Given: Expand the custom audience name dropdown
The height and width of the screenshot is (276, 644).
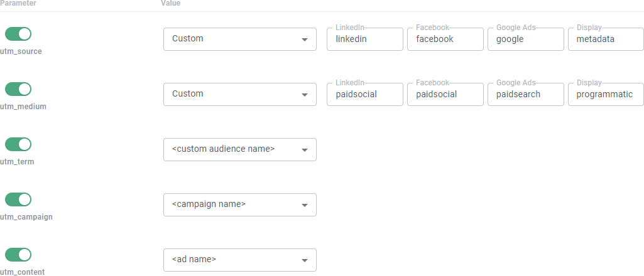Looking at the screenshot, I should click(239, 149).
